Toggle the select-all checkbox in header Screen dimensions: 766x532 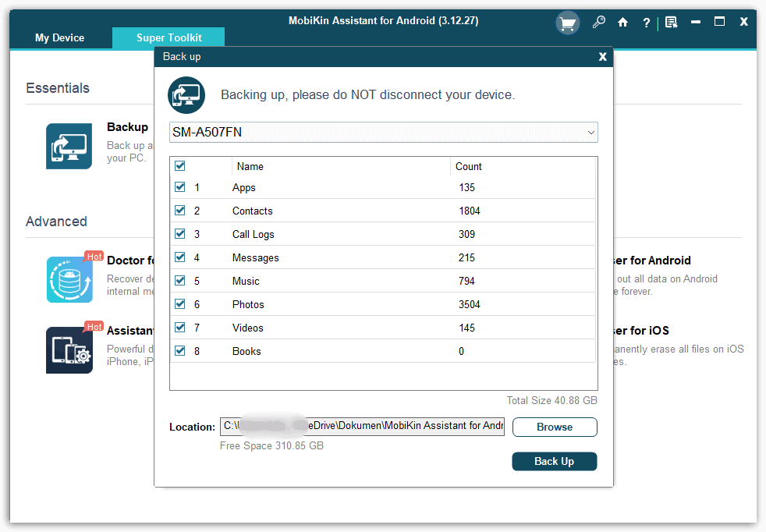179,165
